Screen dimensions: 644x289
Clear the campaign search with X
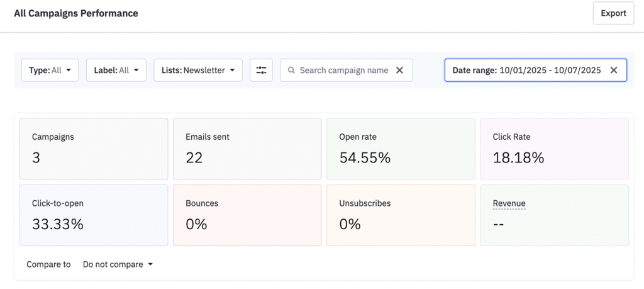click(399, 71)
